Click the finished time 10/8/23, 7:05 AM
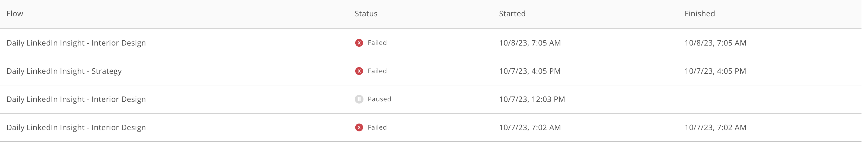868x148 pixels. pos(715,43)
